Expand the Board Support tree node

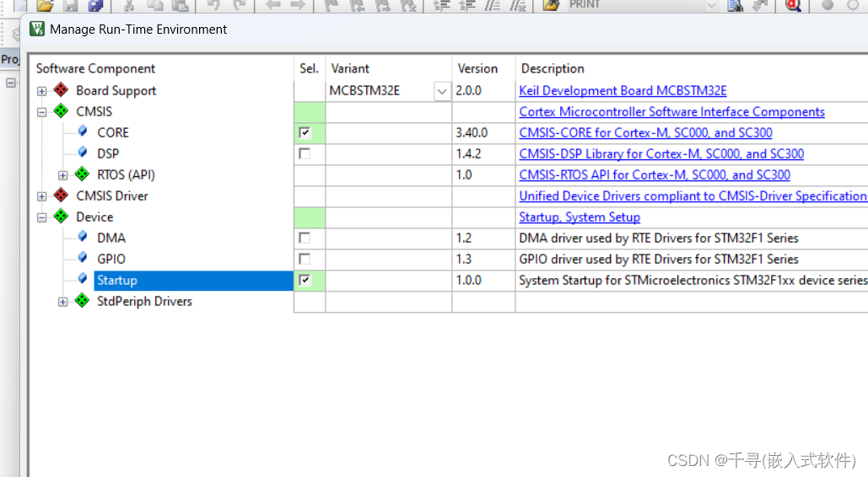coord(41,91)
